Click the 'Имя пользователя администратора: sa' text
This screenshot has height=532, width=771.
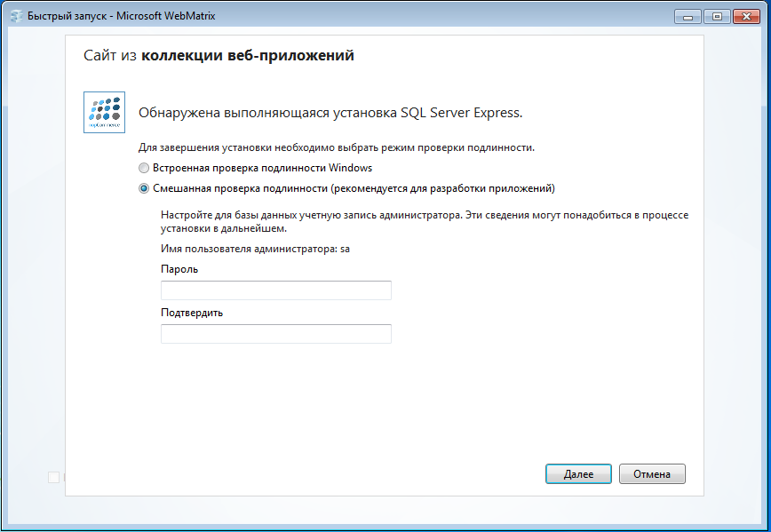pyautogui.click(x=255, y=249)
